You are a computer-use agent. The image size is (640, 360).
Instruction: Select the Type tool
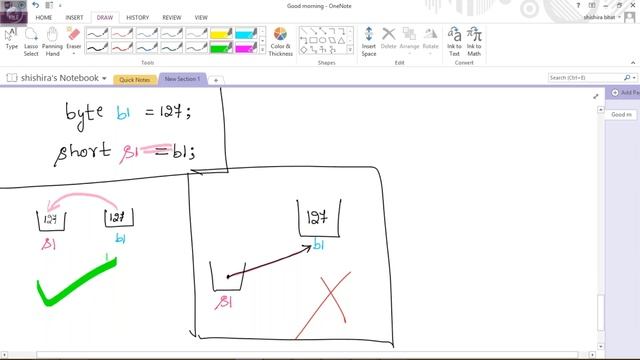[11, 40]
